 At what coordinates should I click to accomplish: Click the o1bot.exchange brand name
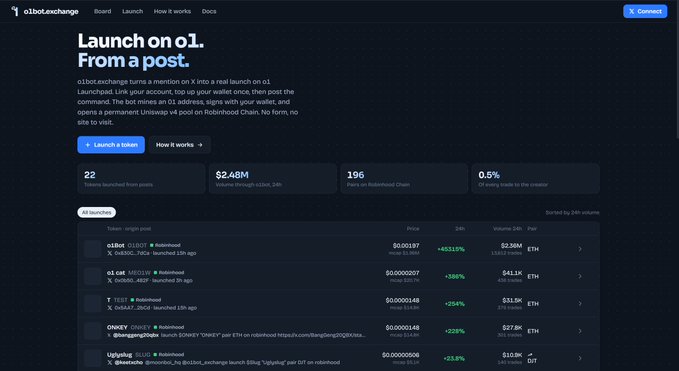(51, 11)
